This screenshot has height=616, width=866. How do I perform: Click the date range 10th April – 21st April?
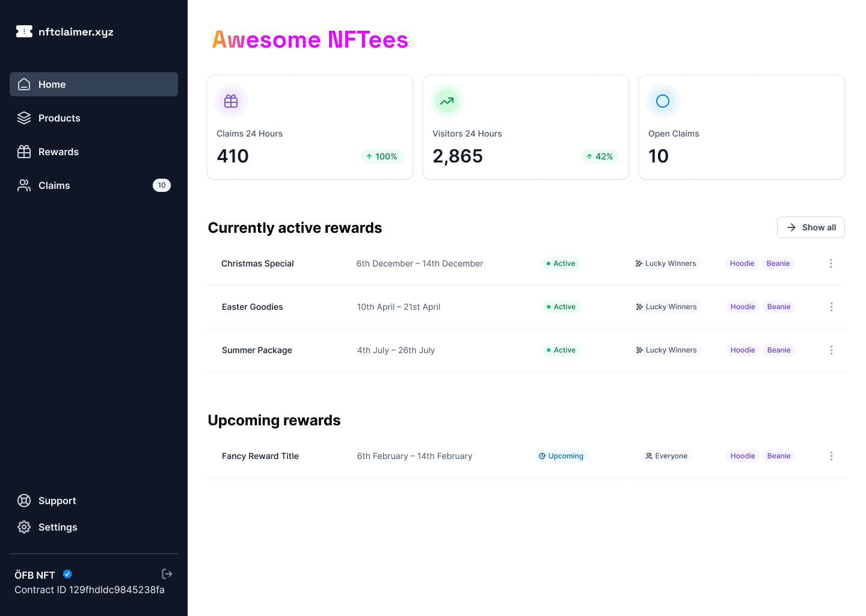pos(399,307)
